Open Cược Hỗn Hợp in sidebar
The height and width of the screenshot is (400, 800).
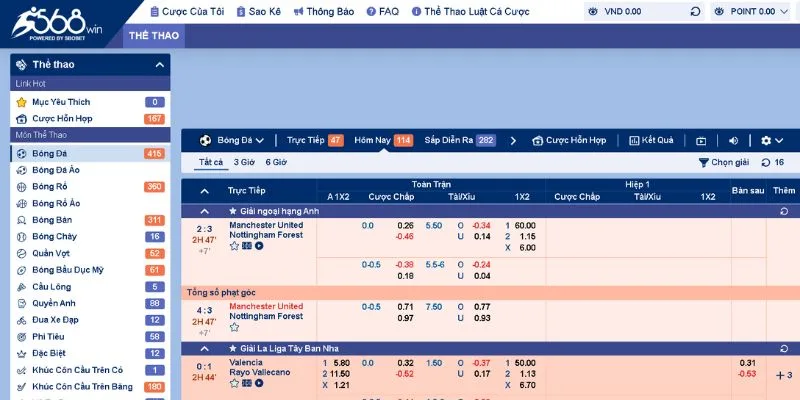pos(90,119)
